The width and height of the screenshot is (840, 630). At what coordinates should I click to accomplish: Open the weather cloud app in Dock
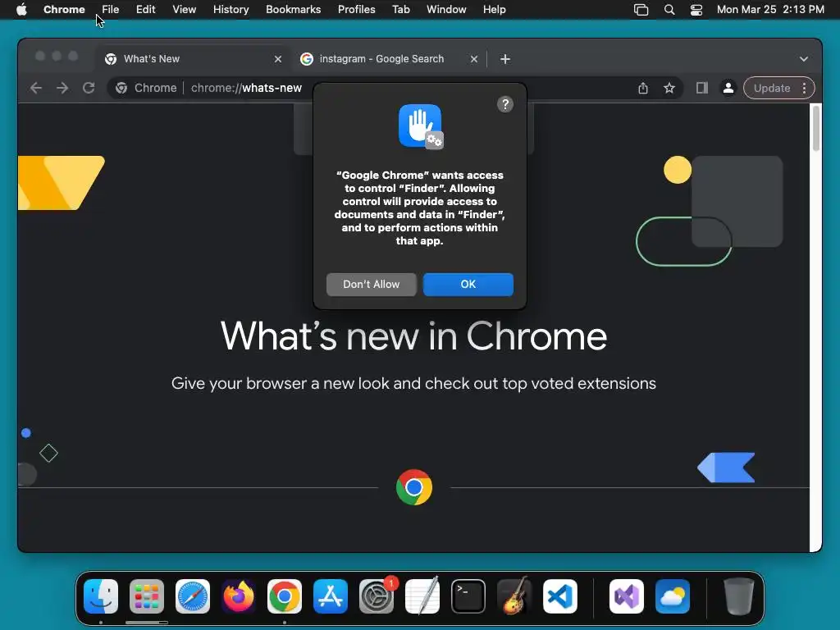coord(673,596)
